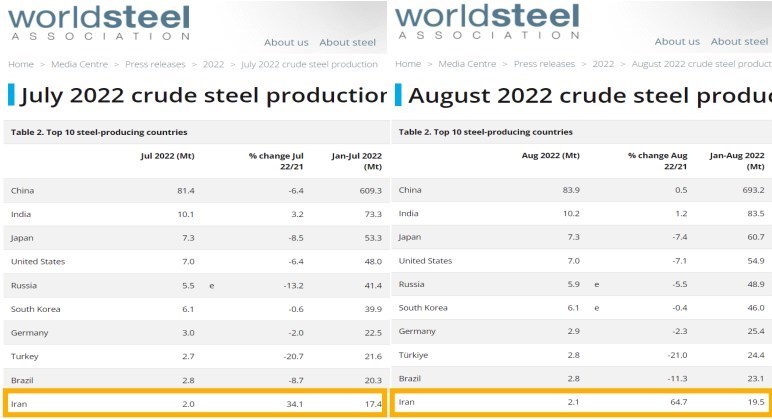Go to Home breadcrumb on the August page
The height and width of the screenshot is (419, 772).
(408, 64)
